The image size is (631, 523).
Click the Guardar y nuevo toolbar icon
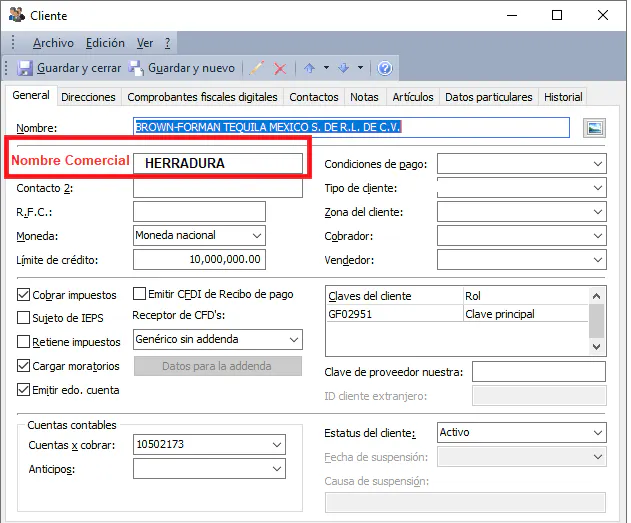(136, 68)
